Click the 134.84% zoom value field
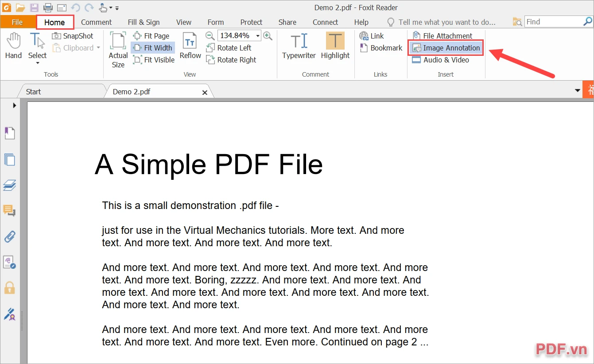The width and height of the screenshot is (594, 364). click(x=236, y=36)
